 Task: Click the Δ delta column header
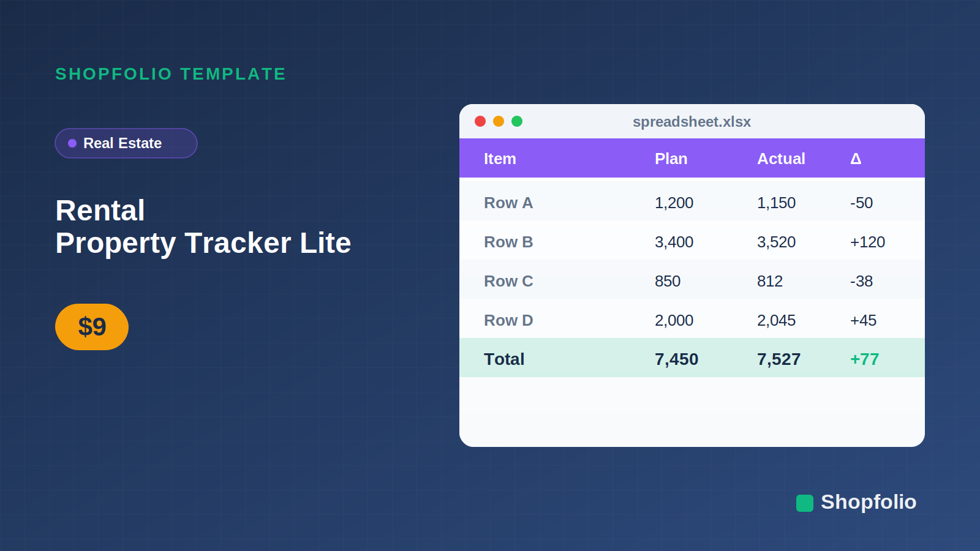coord(856,159)
